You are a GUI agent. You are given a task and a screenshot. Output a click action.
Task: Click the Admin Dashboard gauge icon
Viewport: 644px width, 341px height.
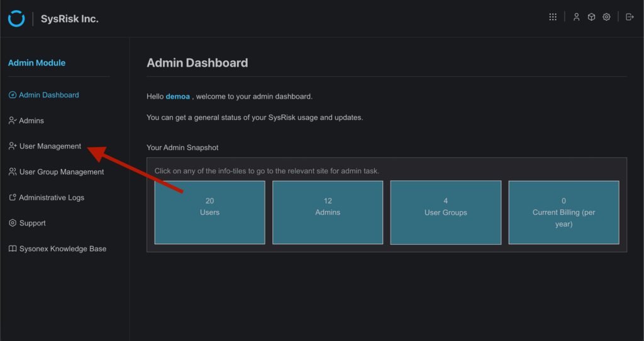click(13, 95)
